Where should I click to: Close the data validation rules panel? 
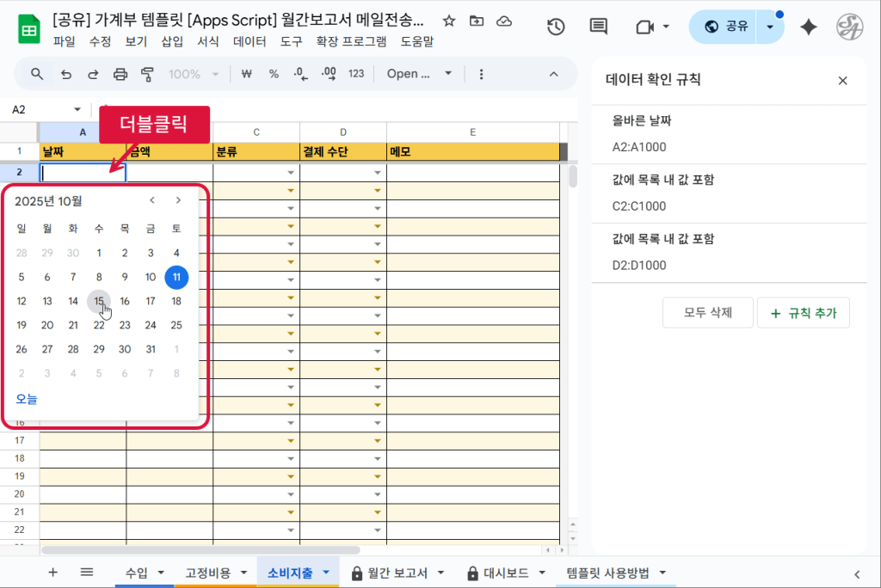click(x=842, y=80)
